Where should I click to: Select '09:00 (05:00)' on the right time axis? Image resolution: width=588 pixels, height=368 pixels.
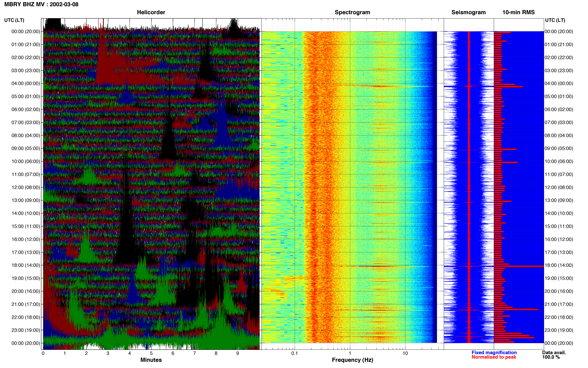[x=559, y=148]
